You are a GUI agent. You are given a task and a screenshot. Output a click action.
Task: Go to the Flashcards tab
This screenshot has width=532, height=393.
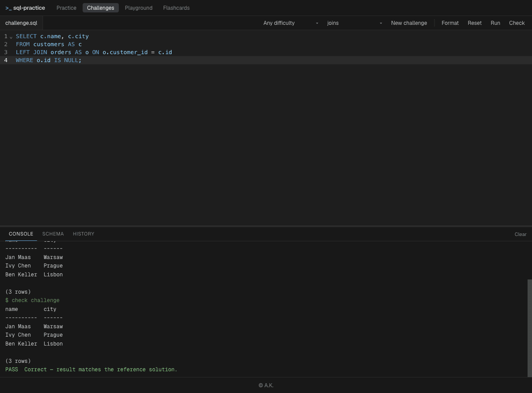click(176, 8)
